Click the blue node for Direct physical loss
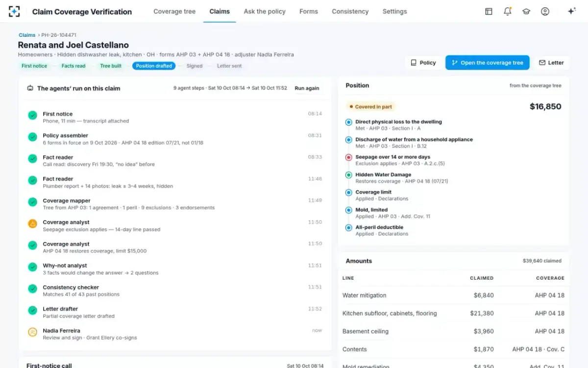 pos(348,122)
